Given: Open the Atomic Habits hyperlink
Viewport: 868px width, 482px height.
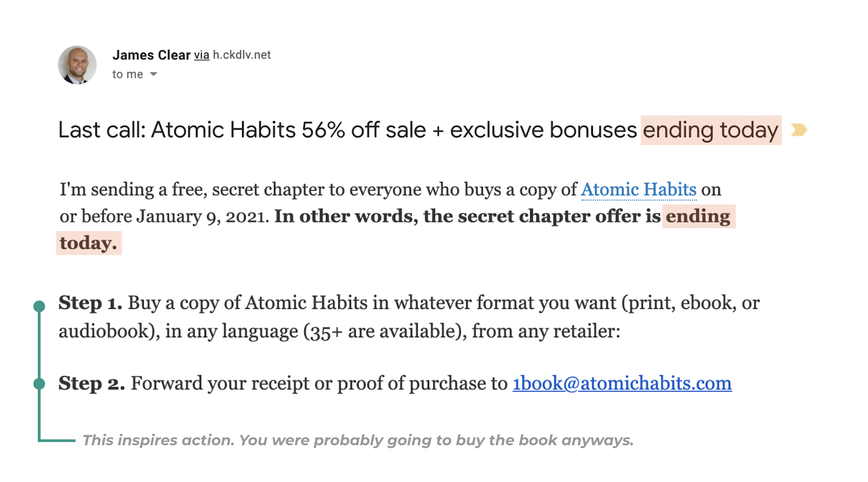Looking at the screenshot, I should click(x=639, y=189).
